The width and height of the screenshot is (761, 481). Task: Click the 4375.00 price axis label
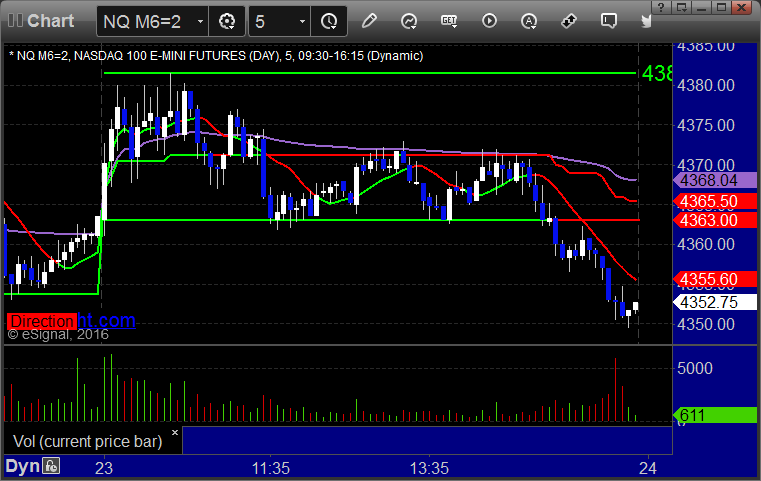coord(706,125)
